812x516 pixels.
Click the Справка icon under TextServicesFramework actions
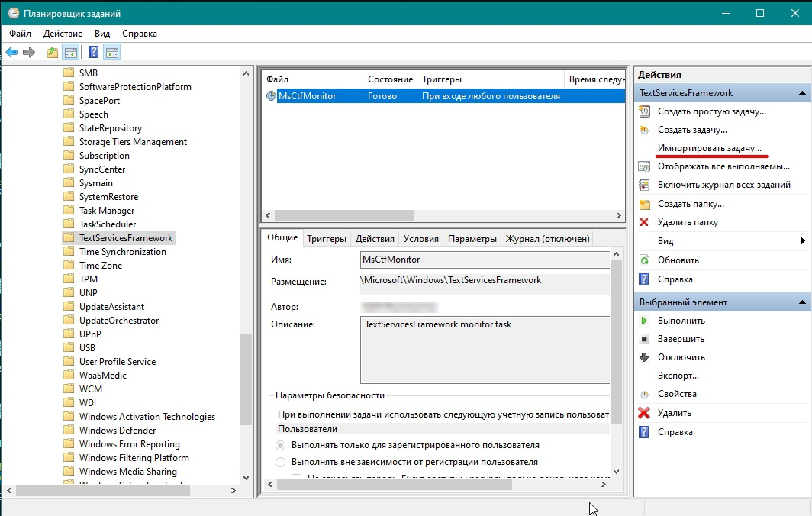644,280
